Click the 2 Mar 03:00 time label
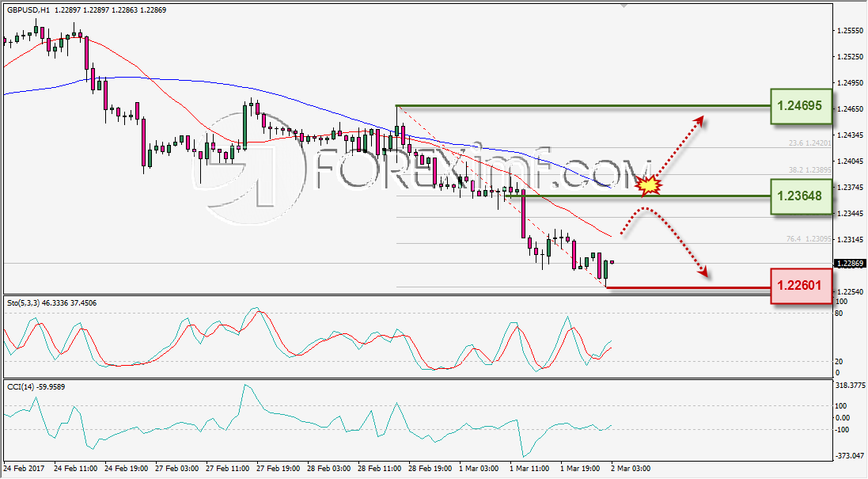Viewport: 868px width, 479px height. (631, 469)
